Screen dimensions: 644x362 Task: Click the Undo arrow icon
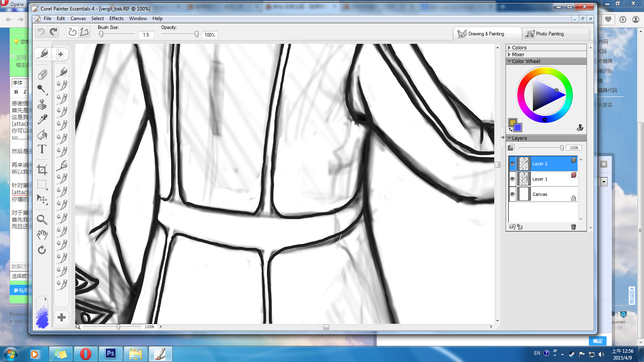[x=41, y=32]
